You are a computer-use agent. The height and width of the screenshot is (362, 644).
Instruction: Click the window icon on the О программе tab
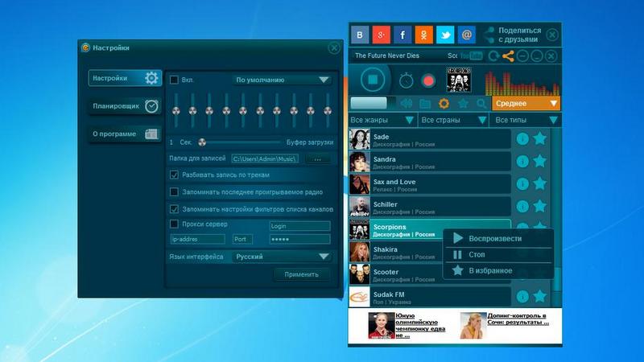151,134
